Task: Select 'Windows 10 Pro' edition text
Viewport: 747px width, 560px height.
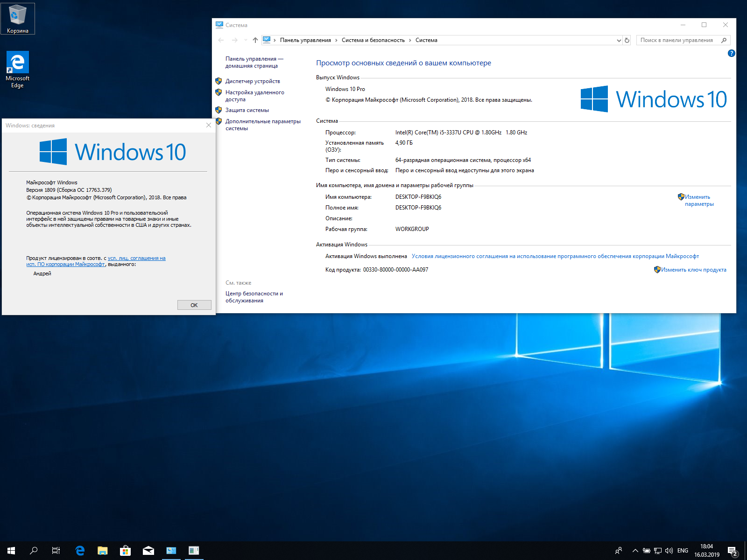Action: pyautogui.click(x=345, y=89)
